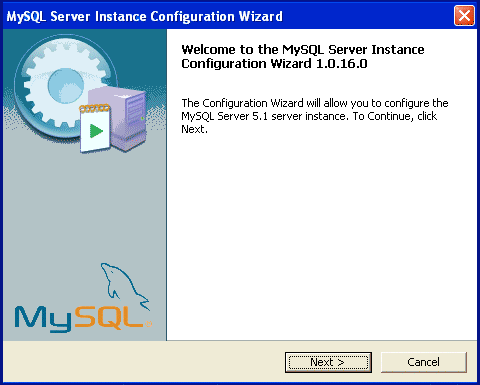Click the MySQL dolphin logo
This screenshot has height=385, width=480.
tap(83, 298)
